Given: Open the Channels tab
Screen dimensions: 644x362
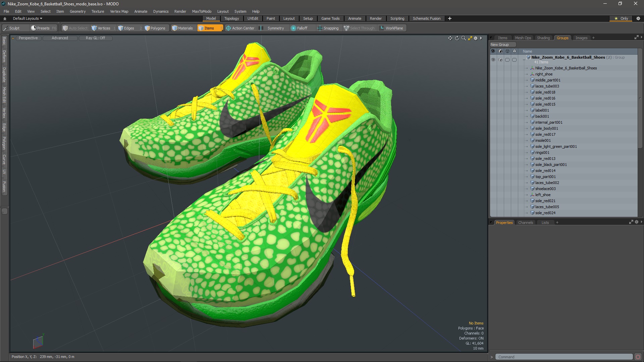Looking at the screenshot, I should pyautogui.click(x=525, y=223).
